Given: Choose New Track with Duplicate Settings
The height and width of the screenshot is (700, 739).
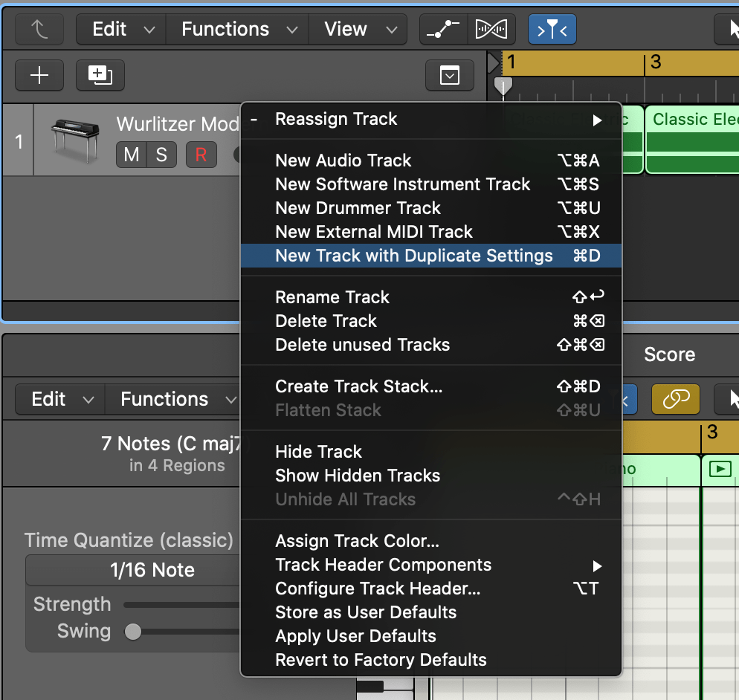Looking at the screenshot, I should (414, 256).
